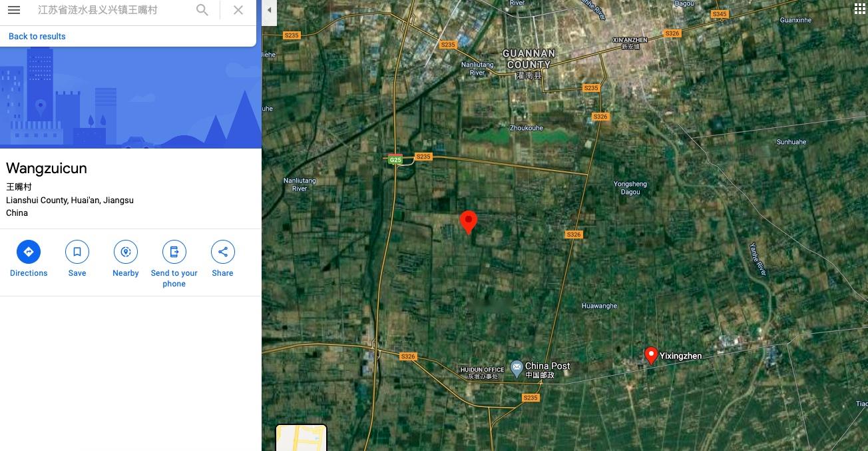Switch map layer via thumbnail
The image size is (868, 451).
[302, 438]
